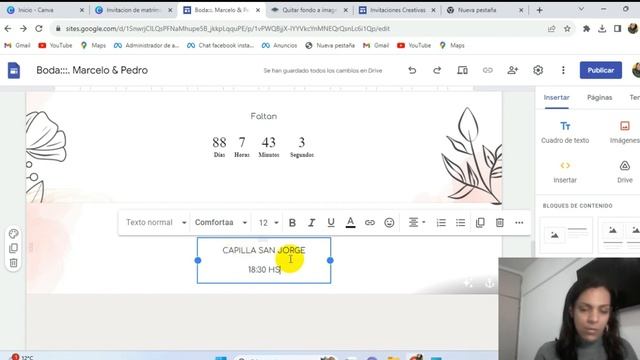Viewport: 640px width, 360px height.
Task: Toggle underline formatting
Action: click(x=331, y=222)
